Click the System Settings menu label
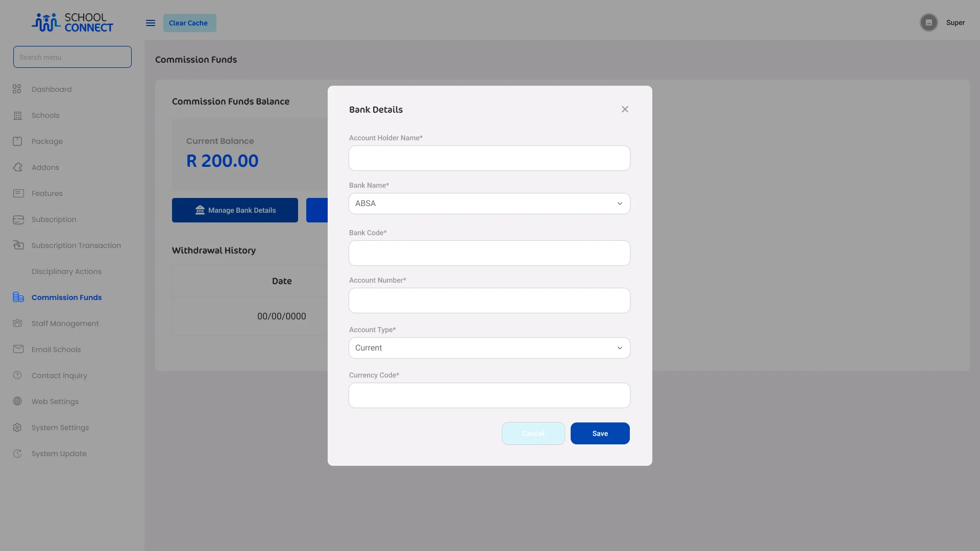This screenshot has width=980, height=551. 60,428
